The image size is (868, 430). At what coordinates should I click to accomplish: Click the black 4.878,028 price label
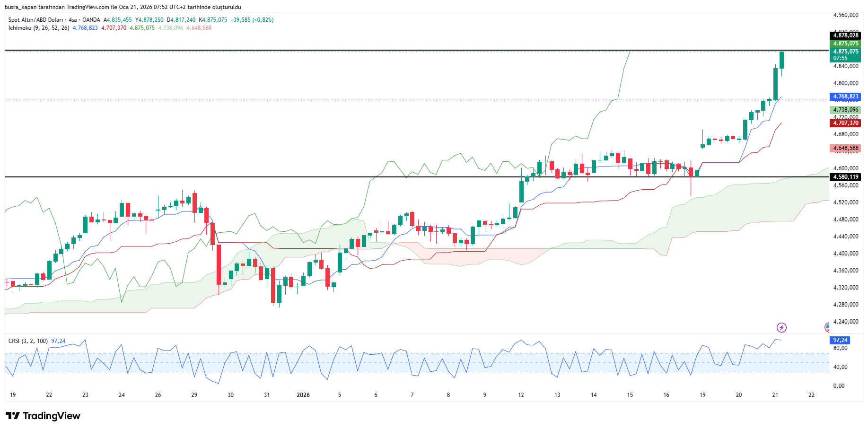tap(845, 35)
